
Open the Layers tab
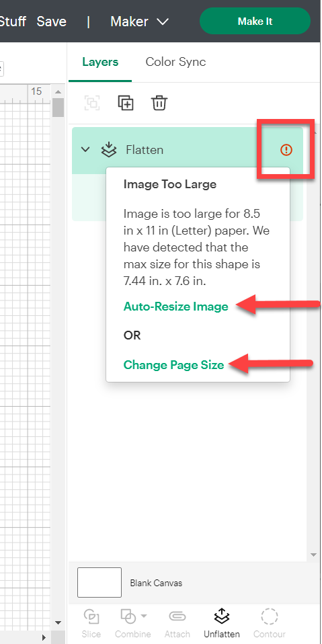(x=100, y=62)
